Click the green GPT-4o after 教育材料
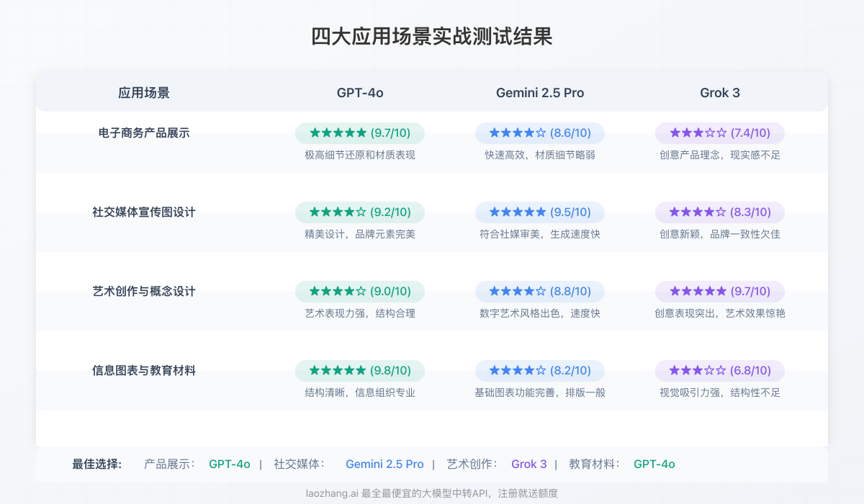 tap(654, 464)
